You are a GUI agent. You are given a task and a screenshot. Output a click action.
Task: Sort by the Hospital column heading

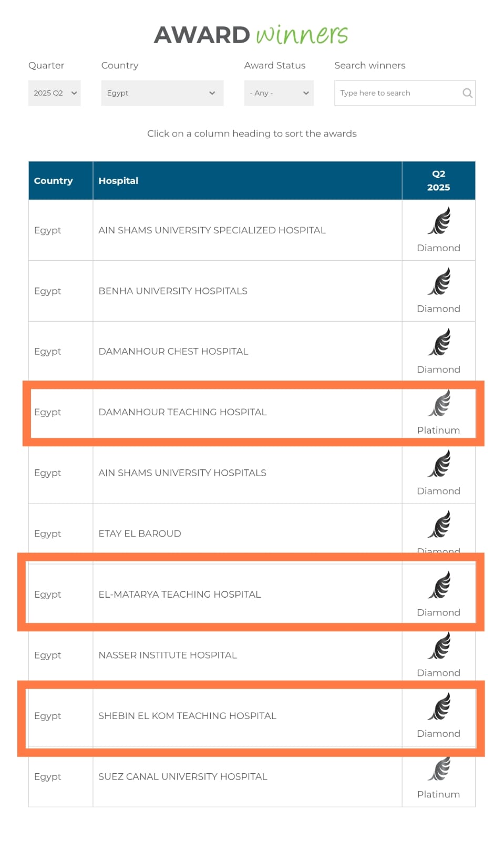point(118,181)
